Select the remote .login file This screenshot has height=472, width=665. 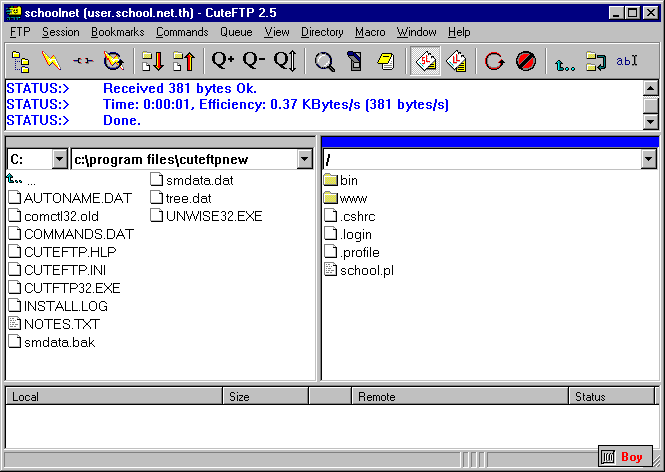[x=348, y=234]
